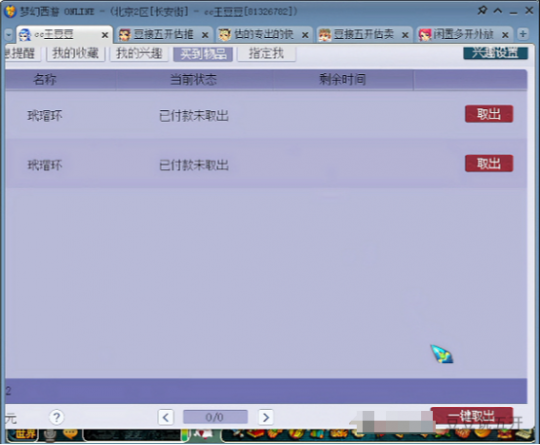The height and width of the screenshot is (445, 540).
Task: Click the 0/0 page number field
Action: (215, 417)
